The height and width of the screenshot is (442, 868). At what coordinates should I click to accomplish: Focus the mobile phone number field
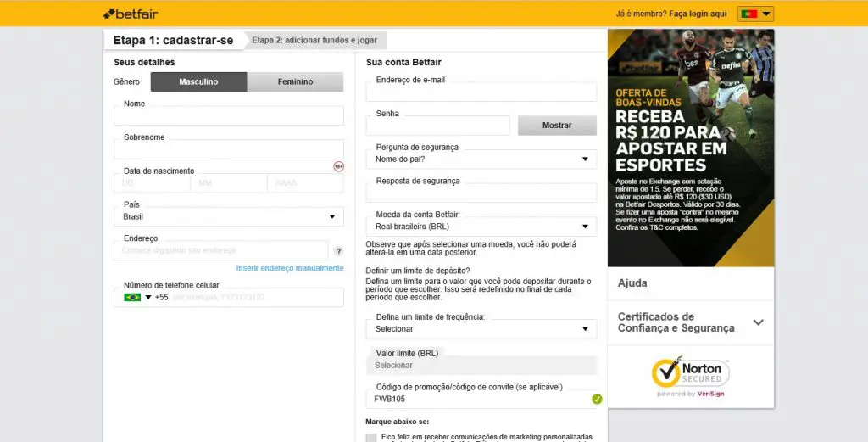tap(257, 298)
